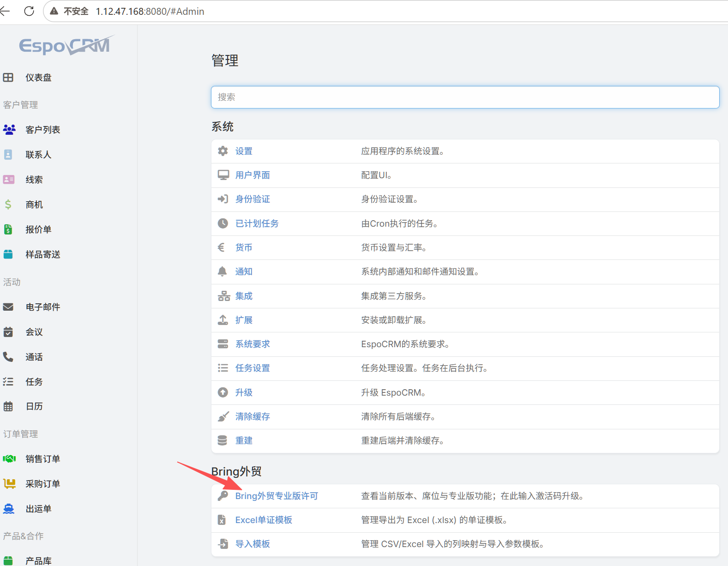The height and width of the screenshot is (566, 728).
Task: Open 客户列表 in the sidebar
Action: click(x=43, y=130)
